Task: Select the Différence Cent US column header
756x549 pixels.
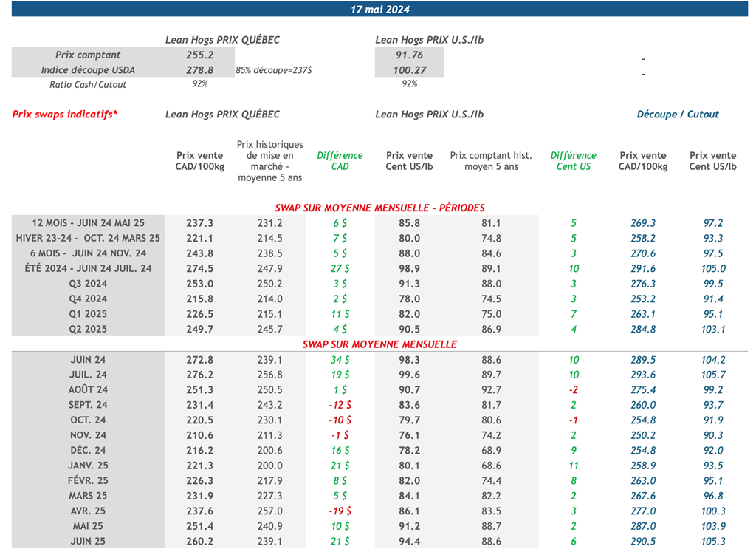Action: pos(573,161)
